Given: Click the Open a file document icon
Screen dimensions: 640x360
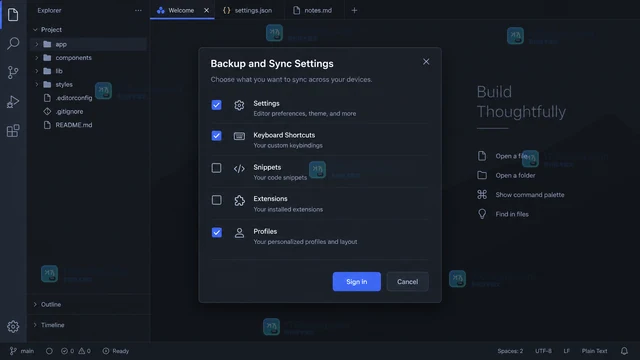Looking at the screenshot, I should [482, 156].
